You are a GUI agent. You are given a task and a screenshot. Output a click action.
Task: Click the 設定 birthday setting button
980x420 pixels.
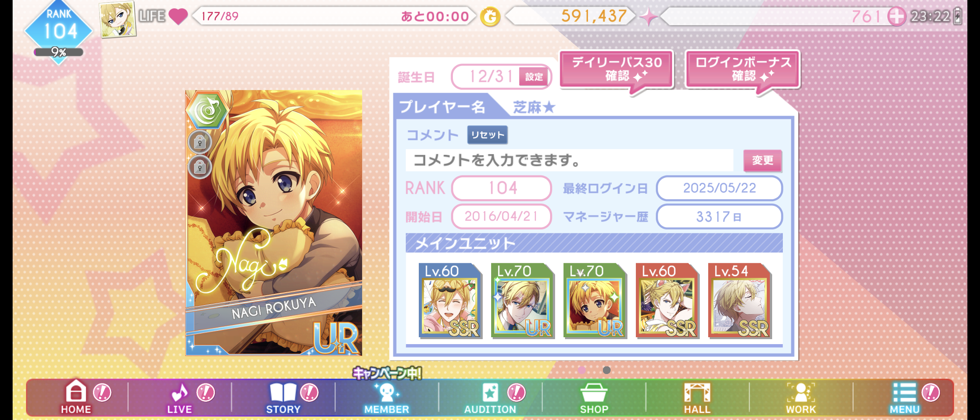pos(534,77)
